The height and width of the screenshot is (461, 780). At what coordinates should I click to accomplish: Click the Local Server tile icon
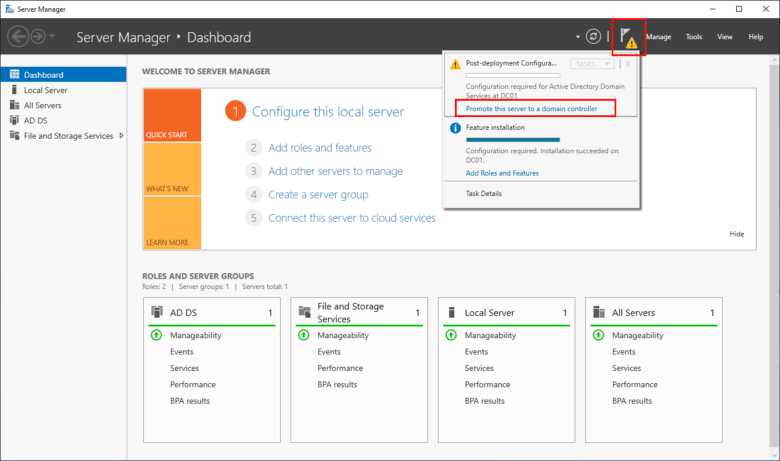coord(452,312)
